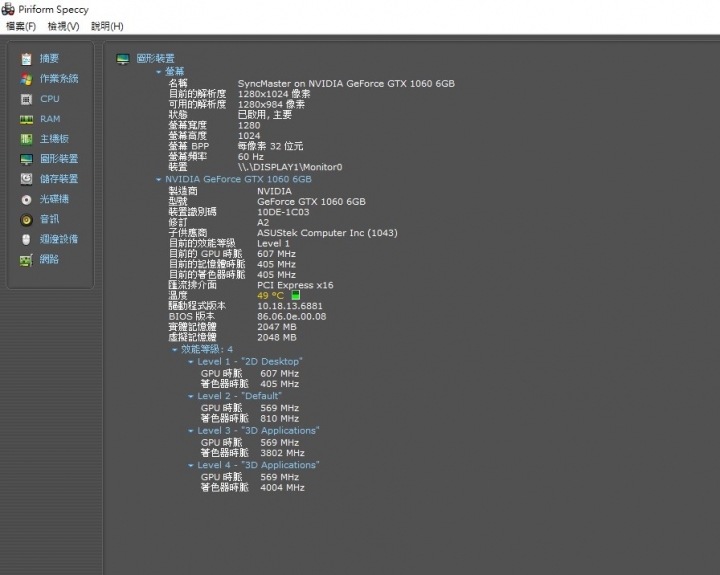This screenshot has width=720, height=575.
Task: Click the 4004 MHz shader clock value
Action: pyautogui.click(x=282, y=488)
